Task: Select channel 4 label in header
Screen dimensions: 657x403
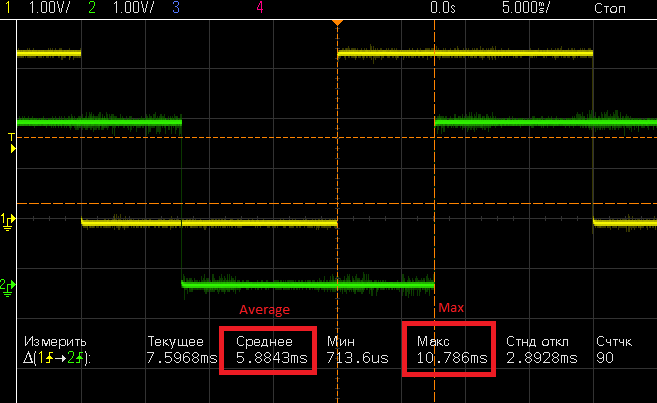Action: coord(260,8)
